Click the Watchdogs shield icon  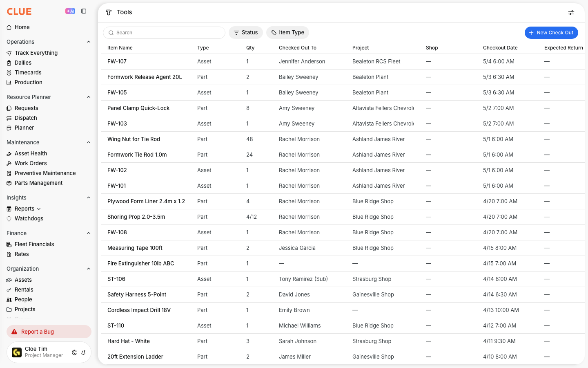(9, 219)
